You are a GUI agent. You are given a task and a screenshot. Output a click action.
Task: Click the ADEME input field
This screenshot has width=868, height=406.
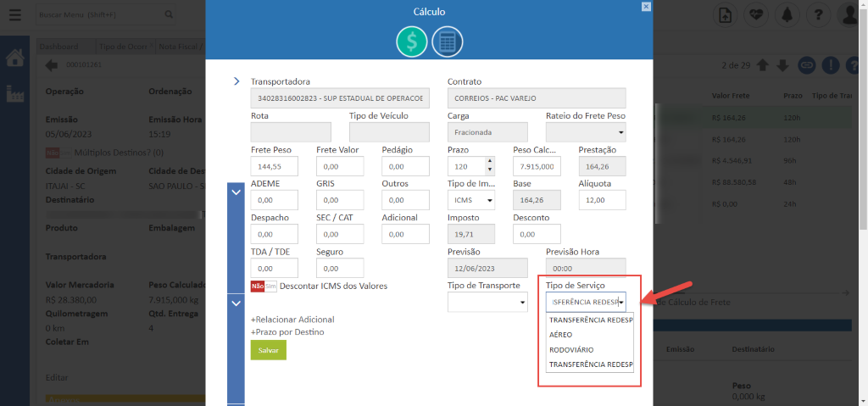click(x=275, y=200)
